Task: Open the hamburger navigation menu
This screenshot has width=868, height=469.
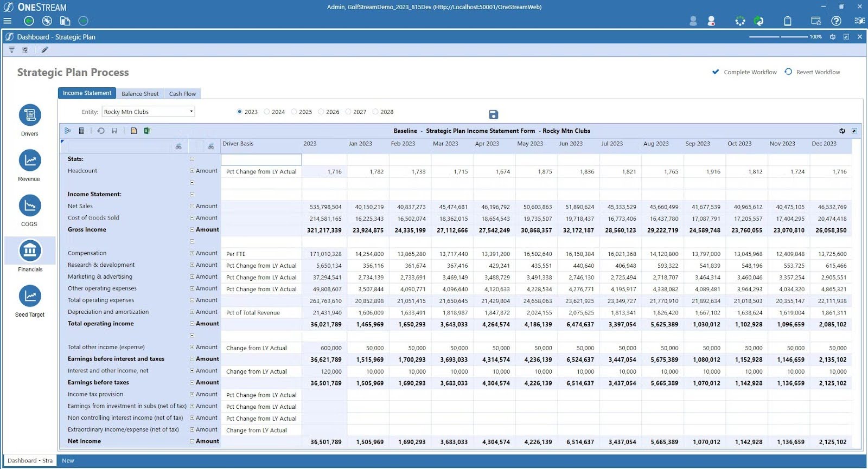Action: coord(7,21)
